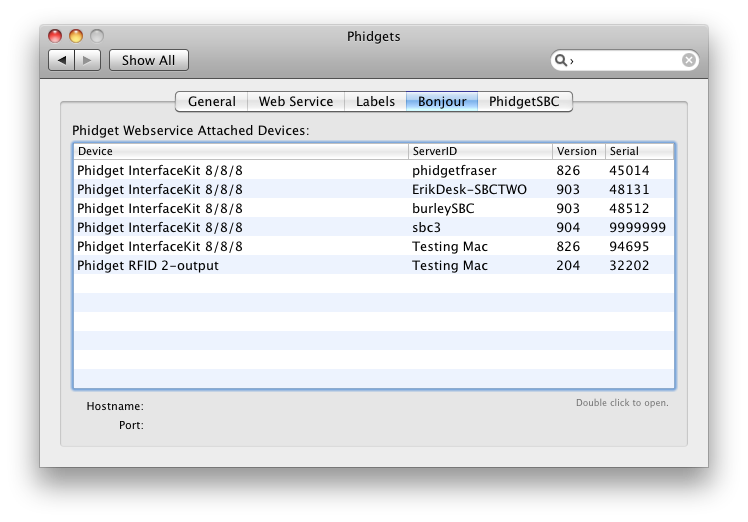Click the Show All button

(x=149, y=60)
